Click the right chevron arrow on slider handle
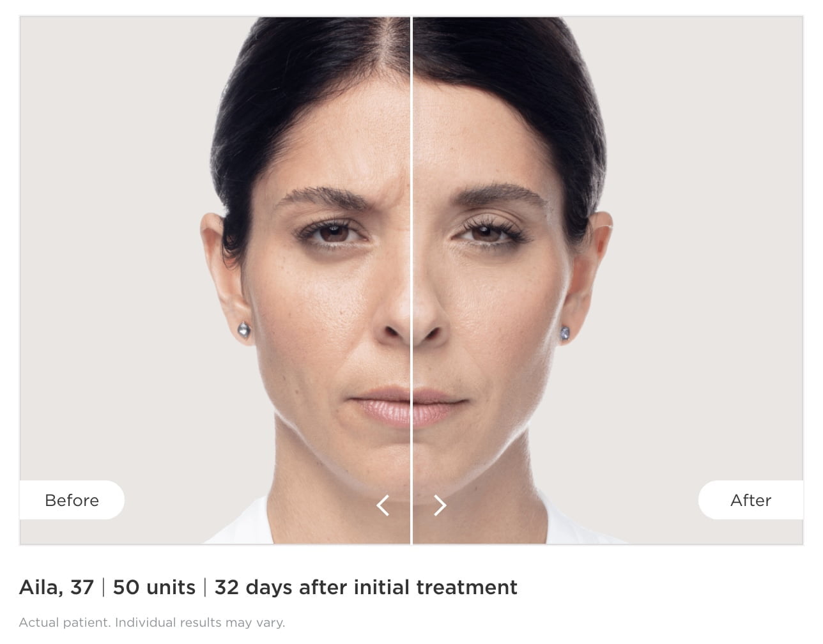823x644 pixels. pyautogui.click(x=440, y=505)
